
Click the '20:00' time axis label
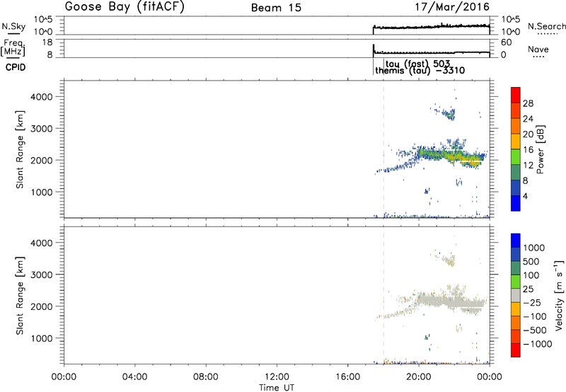[418, 377]
